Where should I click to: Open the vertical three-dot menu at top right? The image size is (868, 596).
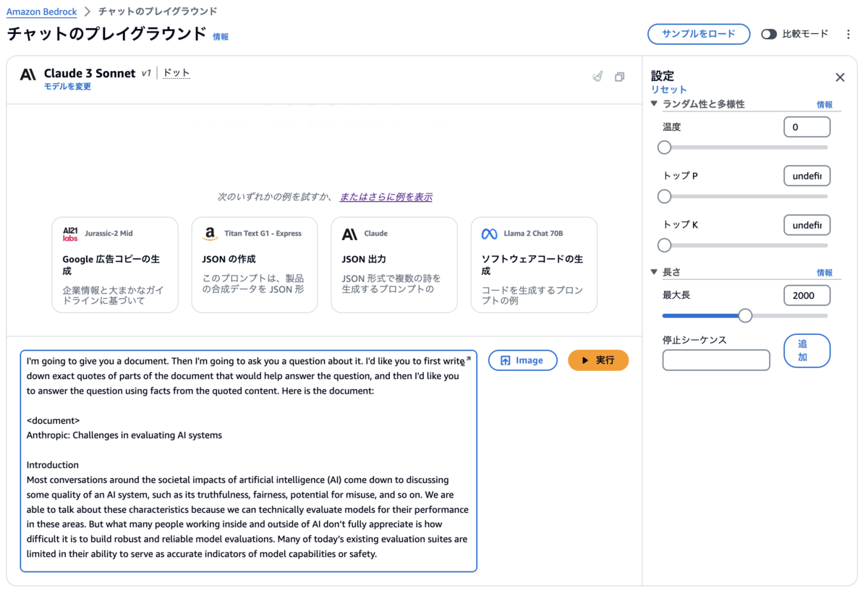[848, 34]
